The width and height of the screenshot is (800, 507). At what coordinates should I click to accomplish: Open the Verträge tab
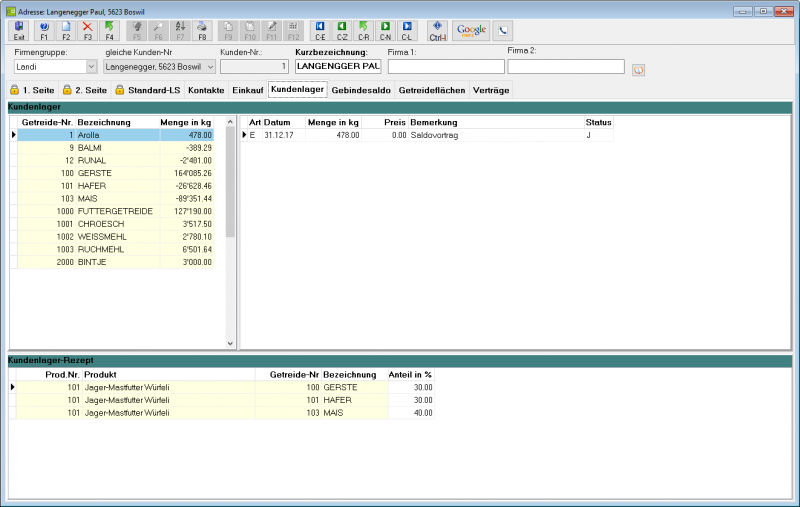[x=491, y=90]
